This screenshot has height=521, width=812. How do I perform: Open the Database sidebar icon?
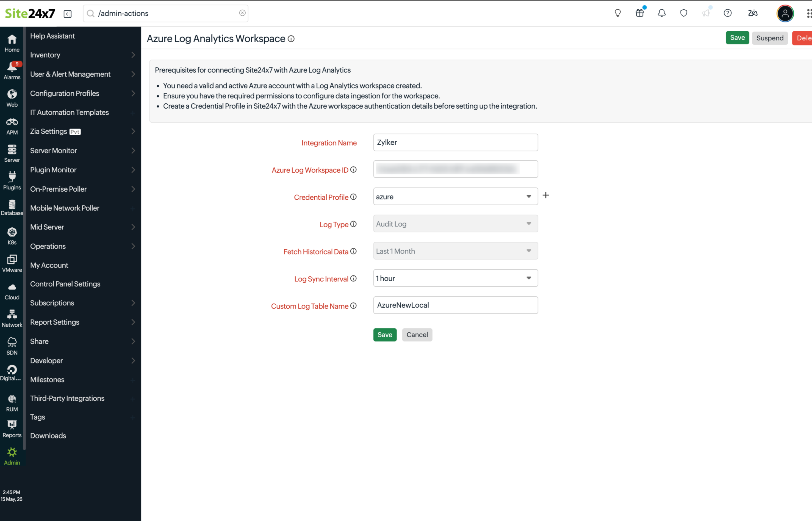(12, 208)
